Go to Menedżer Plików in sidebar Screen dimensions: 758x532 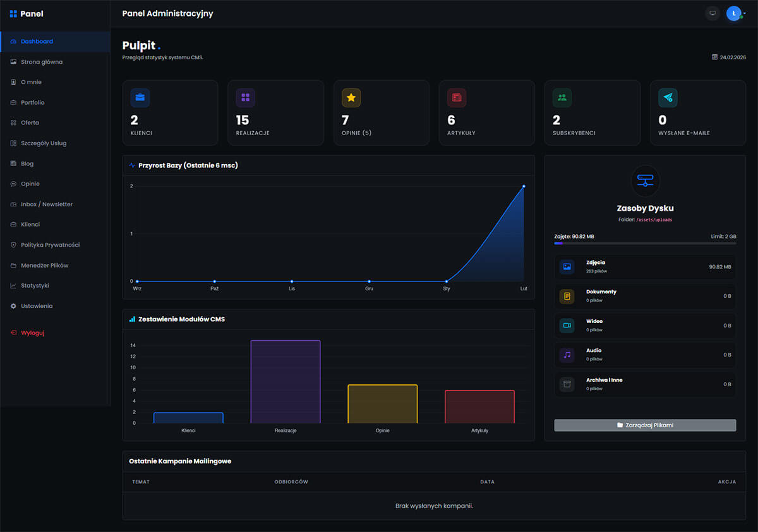pos(44,265)
